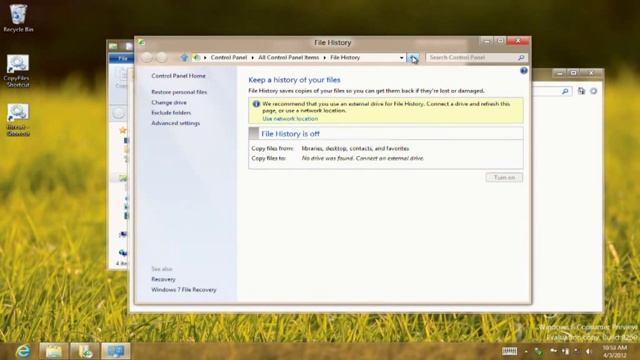Click the Back navigation arrow in File History
The height and width of the screenshot is (360, 640).
(x=147, y=58)
